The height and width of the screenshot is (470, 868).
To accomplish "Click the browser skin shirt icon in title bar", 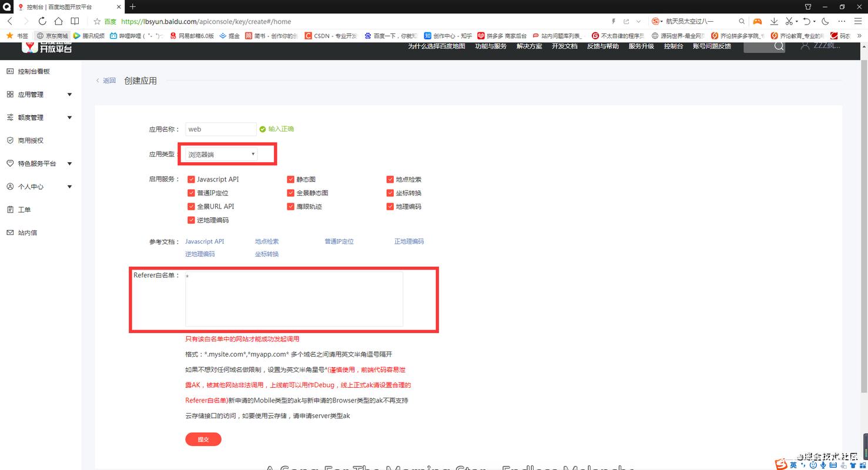I will tap(808, 6).
